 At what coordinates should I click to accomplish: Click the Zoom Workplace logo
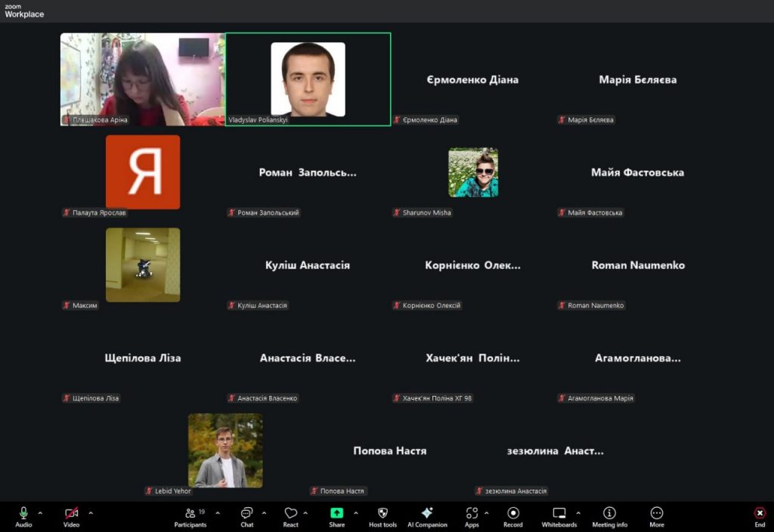tap(24, 11)
